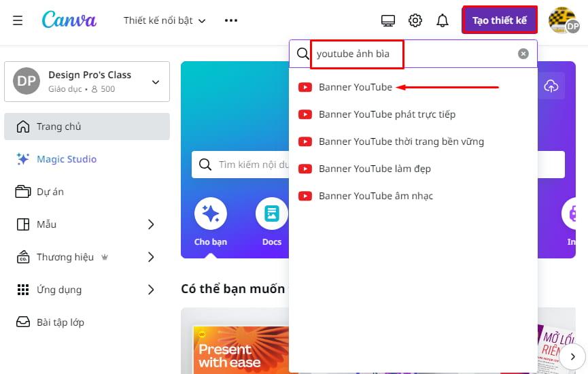Click the Magic Studio sparkle icon

(x=22, y=159)
